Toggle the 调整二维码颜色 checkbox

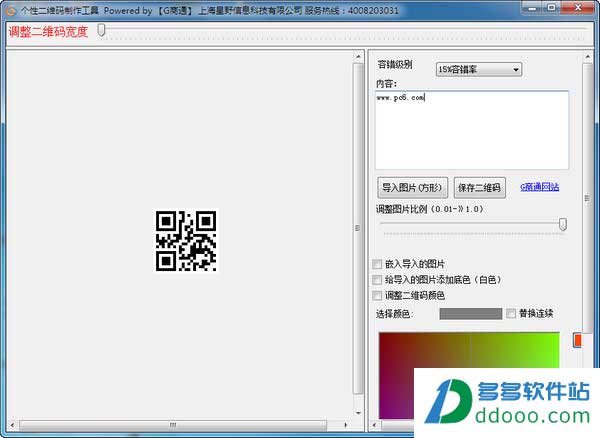(377, 295)
